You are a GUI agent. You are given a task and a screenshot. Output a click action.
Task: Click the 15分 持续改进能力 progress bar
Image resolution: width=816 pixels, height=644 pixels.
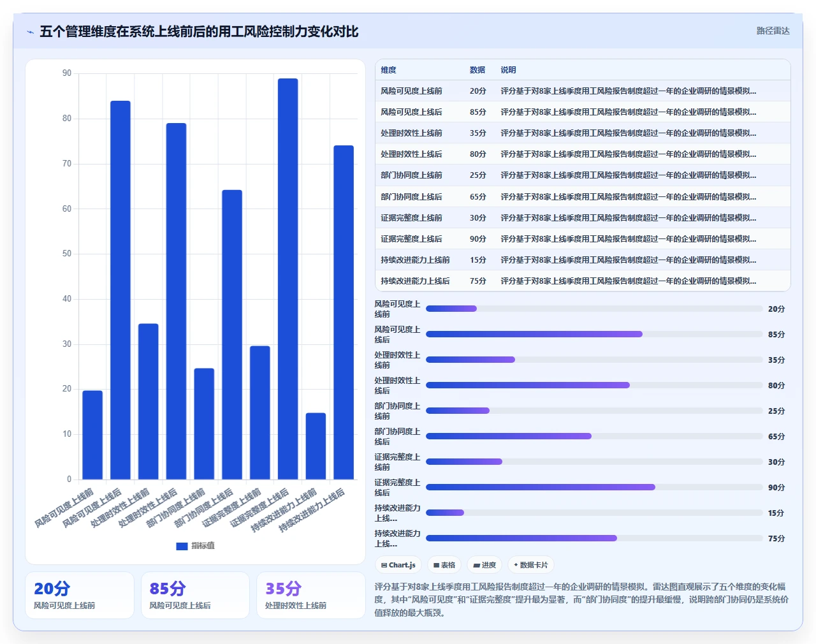594,513
